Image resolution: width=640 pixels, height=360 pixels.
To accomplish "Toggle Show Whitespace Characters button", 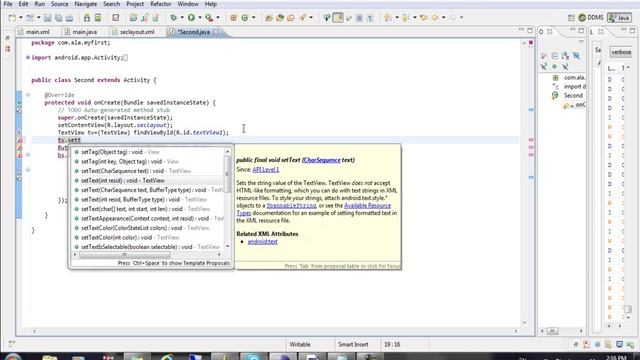I will coord(370,18).
